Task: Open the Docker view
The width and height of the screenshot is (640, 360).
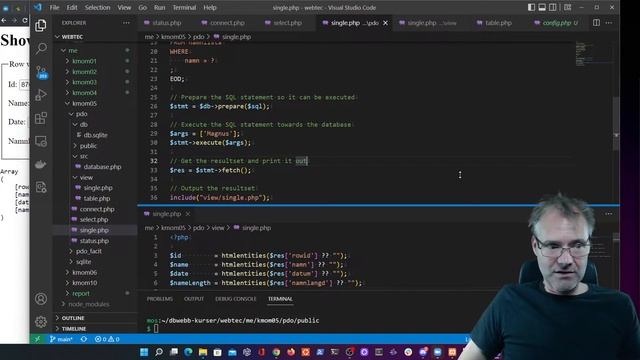Action: point(40,164)
